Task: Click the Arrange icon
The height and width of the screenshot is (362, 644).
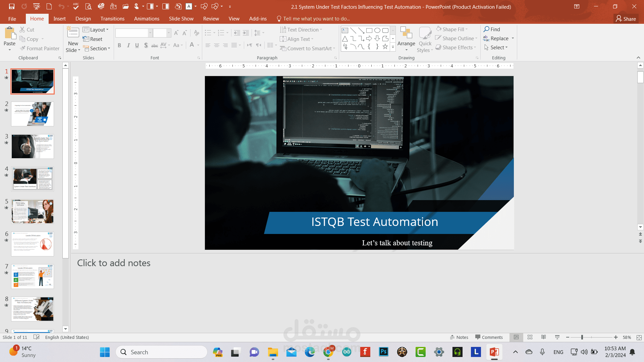Action: coord(406,33)
